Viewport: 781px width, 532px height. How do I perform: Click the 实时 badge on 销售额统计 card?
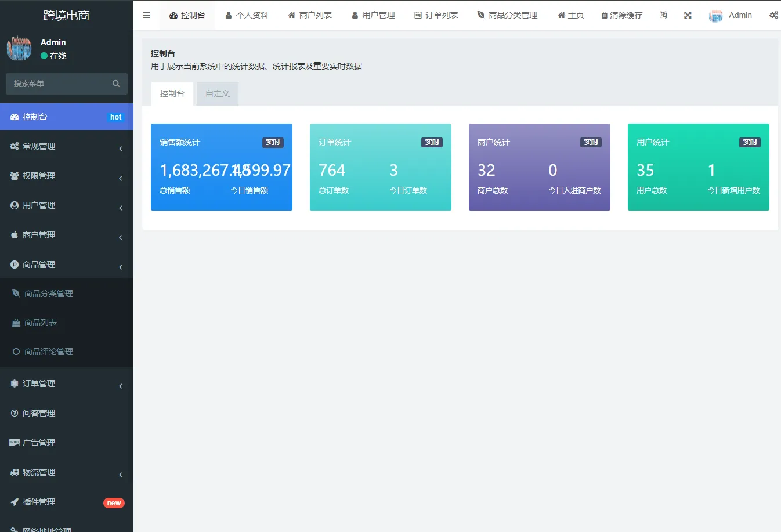[273, 142]
